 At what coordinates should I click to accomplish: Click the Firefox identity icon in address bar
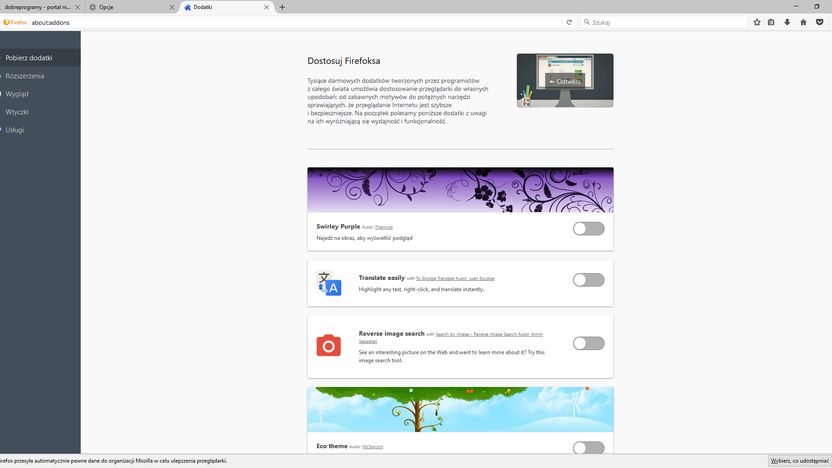coord(15,22)
